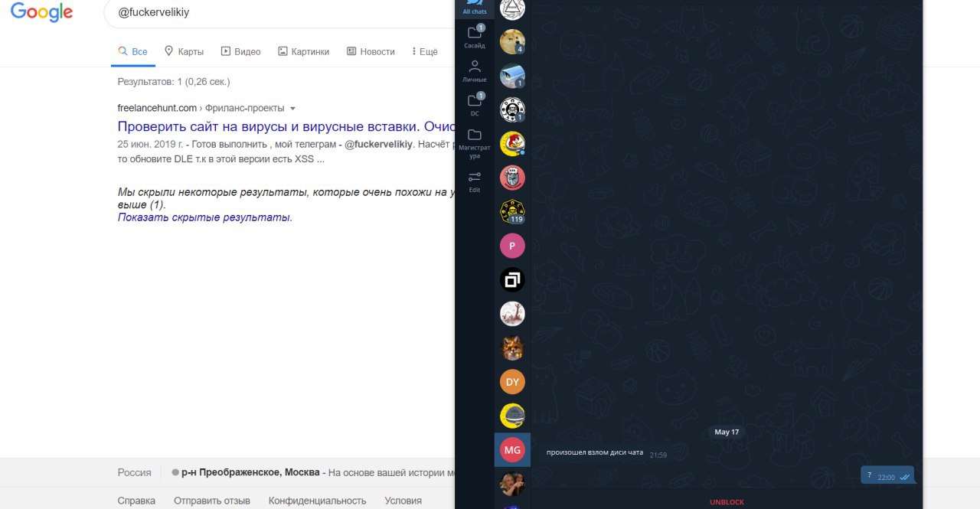Open chat with blue roof photo avatar
This screenshot has width=980, height=509.
point(512,76)
